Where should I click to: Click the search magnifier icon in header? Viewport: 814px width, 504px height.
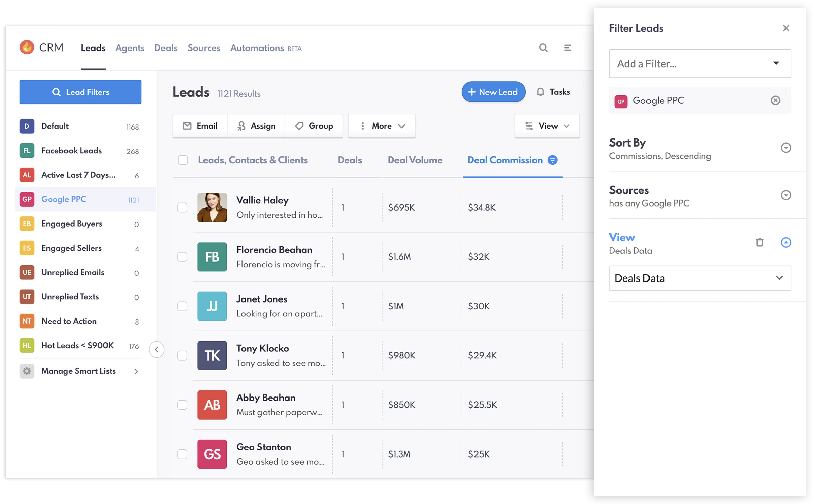pos(543,48)
